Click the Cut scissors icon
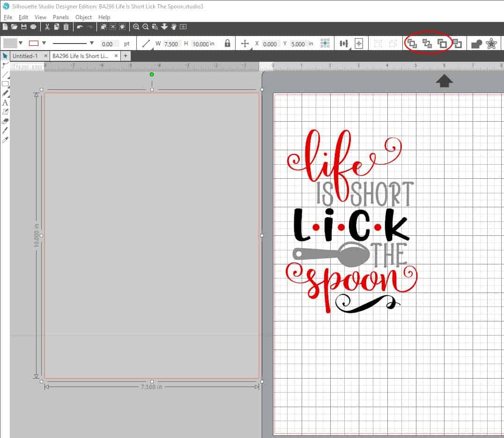Screen dimensions: 504x438 point(47,27)
